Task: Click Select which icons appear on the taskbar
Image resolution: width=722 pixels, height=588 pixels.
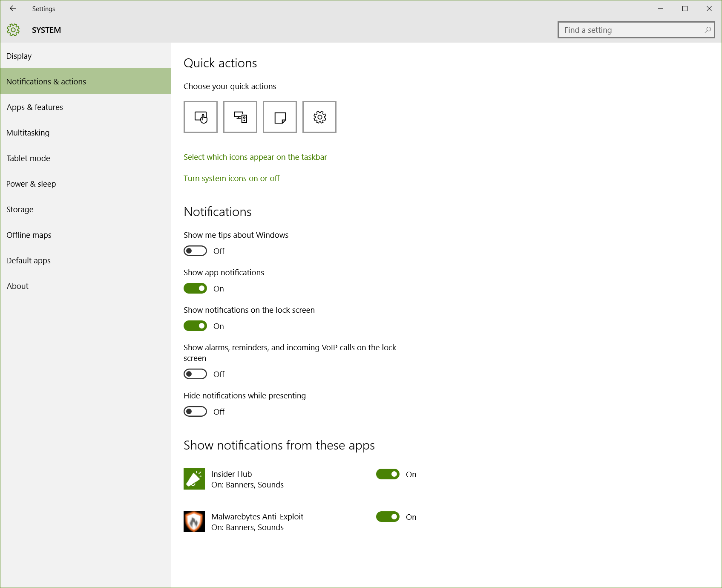Action: tap(255, 157)
